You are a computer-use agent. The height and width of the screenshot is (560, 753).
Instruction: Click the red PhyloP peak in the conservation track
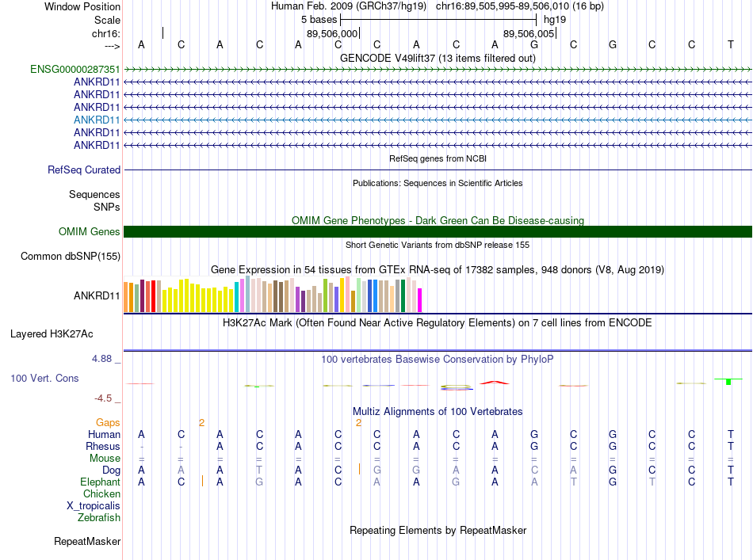click(x=495, y=383)
